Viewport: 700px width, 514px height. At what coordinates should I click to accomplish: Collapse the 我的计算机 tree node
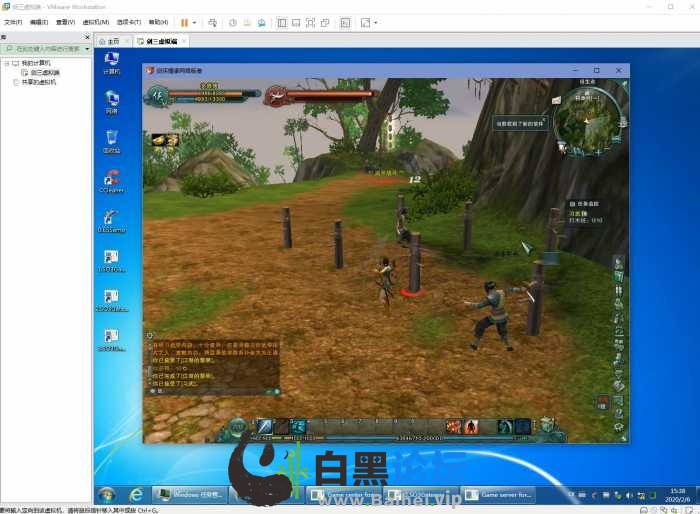tap(6, 63)
